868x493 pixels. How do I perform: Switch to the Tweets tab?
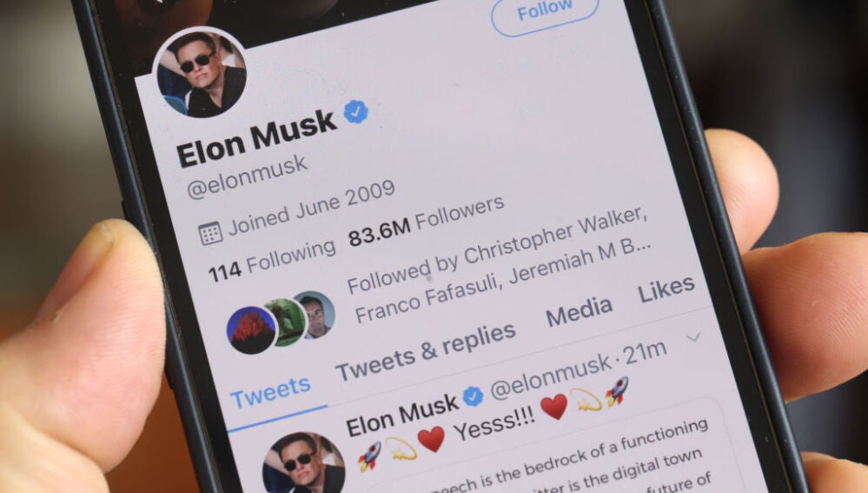pos(271,391)
